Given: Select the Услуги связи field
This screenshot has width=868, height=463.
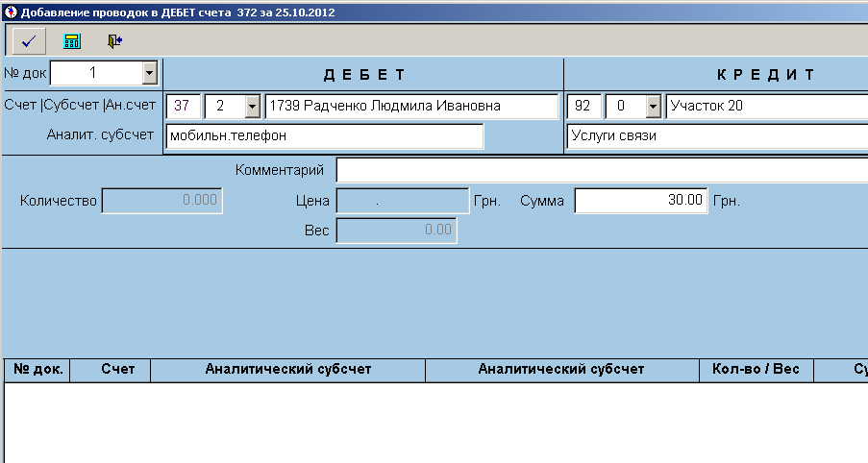Looking at the screenshot, I should [x=716, y=136].
